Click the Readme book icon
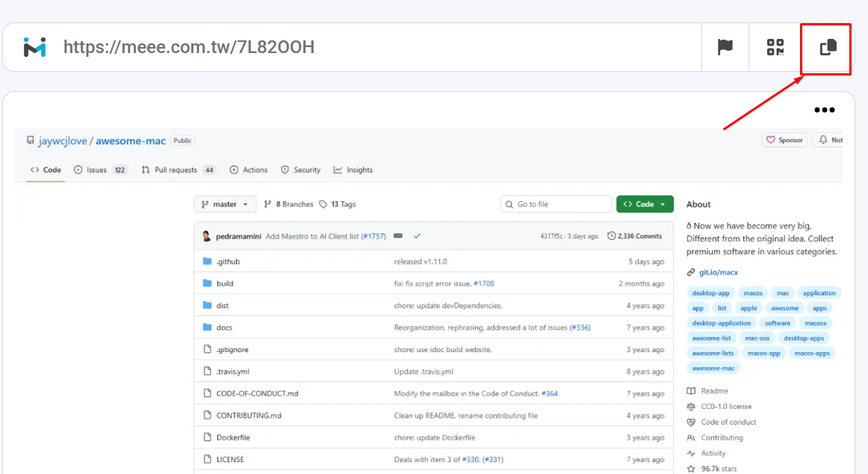Screen dimensions: 868x474 click(x=691, y=391)
